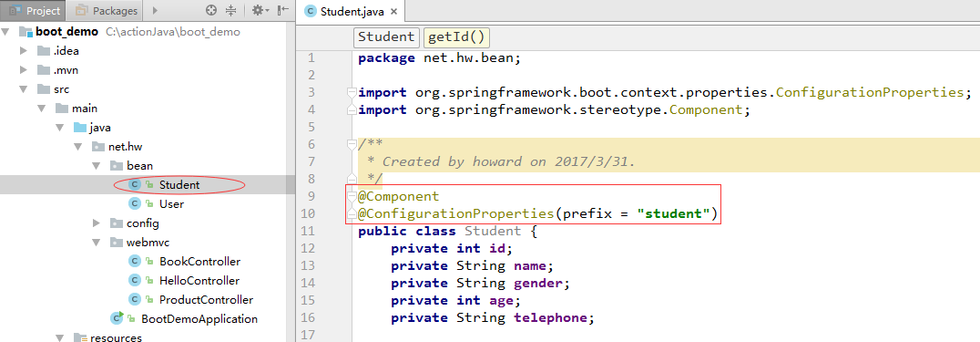This screenshot has height=342, width=980.
Task: Click the package net.hw.bean line
Action: pos(440,58)
